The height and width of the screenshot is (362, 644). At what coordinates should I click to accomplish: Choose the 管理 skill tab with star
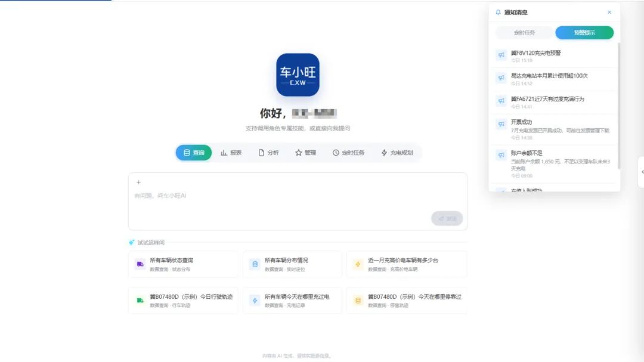click(x=305, y=153)
